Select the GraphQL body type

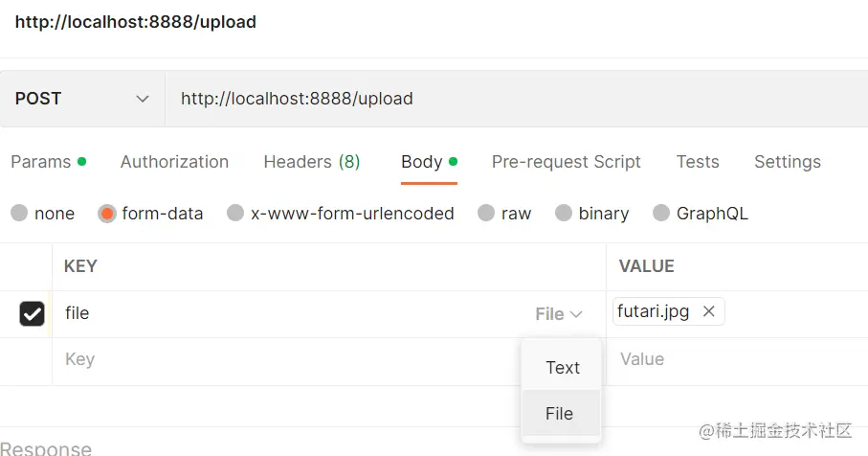(661, 214)
